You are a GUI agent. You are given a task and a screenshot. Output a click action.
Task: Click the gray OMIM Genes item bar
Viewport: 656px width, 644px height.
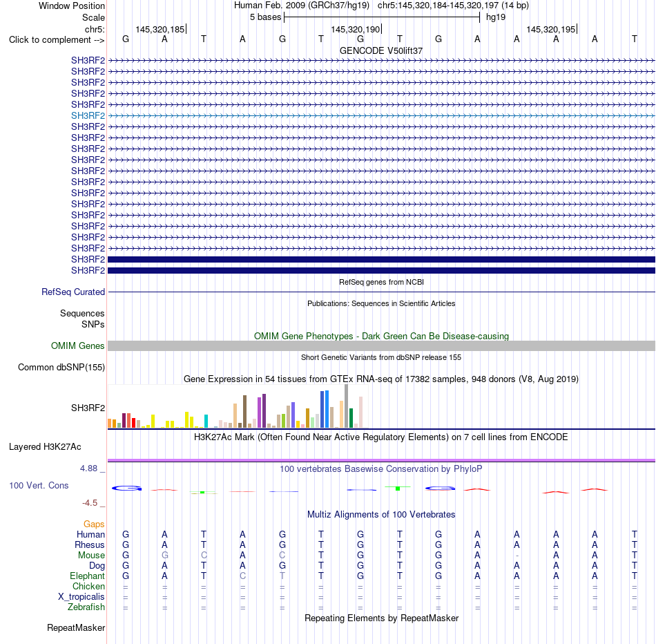click(x=381, y=346)
